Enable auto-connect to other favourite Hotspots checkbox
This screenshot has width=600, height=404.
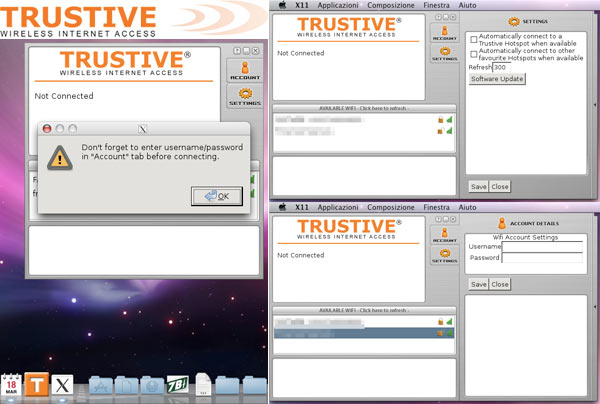point(474,54)
